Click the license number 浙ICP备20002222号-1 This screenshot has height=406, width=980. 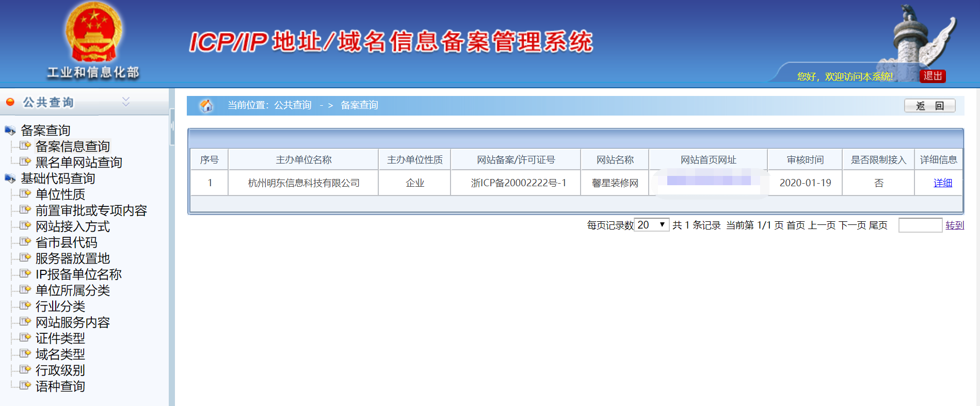[519, 183]
